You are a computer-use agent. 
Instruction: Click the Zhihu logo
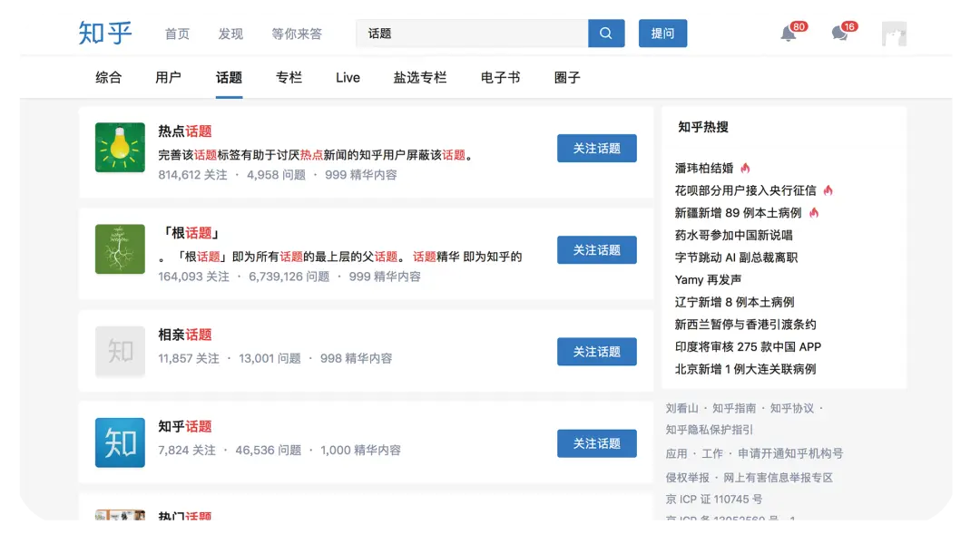[x=105, y=34]
